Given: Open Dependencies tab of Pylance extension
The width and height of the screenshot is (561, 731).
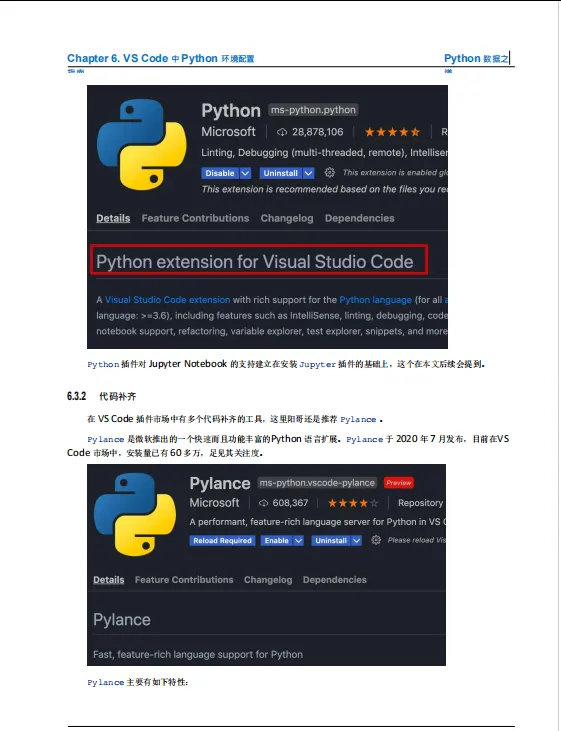Looking at the screenshot, I should (335, 579).
